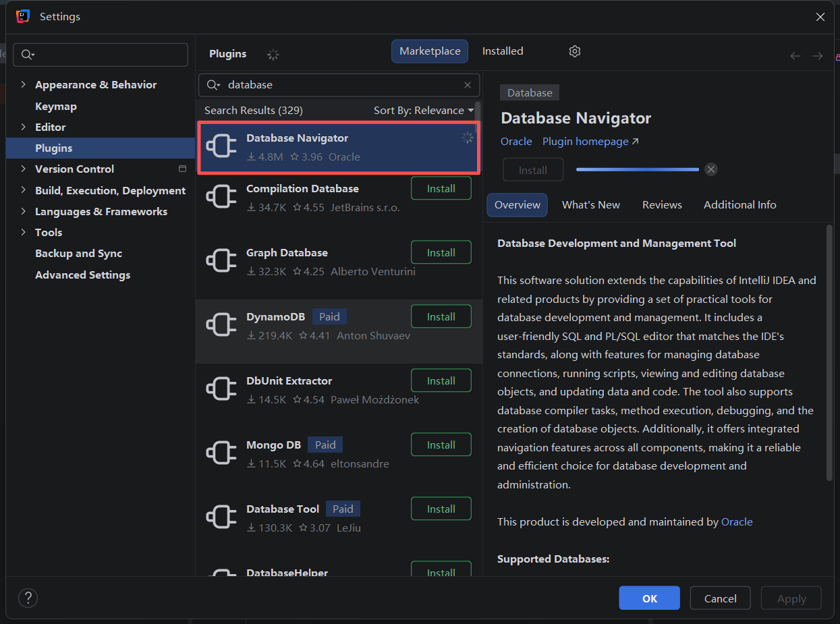
Task: Click the greyed Install button in details
Action: [533, 170]
